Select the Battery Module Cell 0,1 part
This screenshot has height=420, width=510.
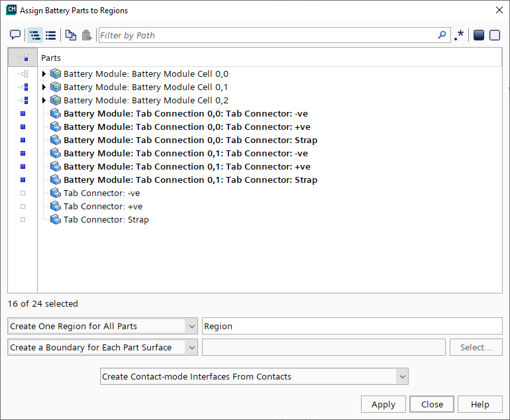146,87
